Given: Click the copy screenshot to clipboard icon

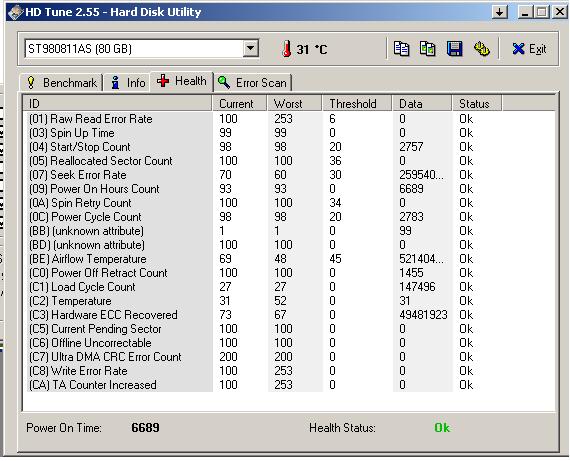Looking at the screenshot, I should 428,49.
